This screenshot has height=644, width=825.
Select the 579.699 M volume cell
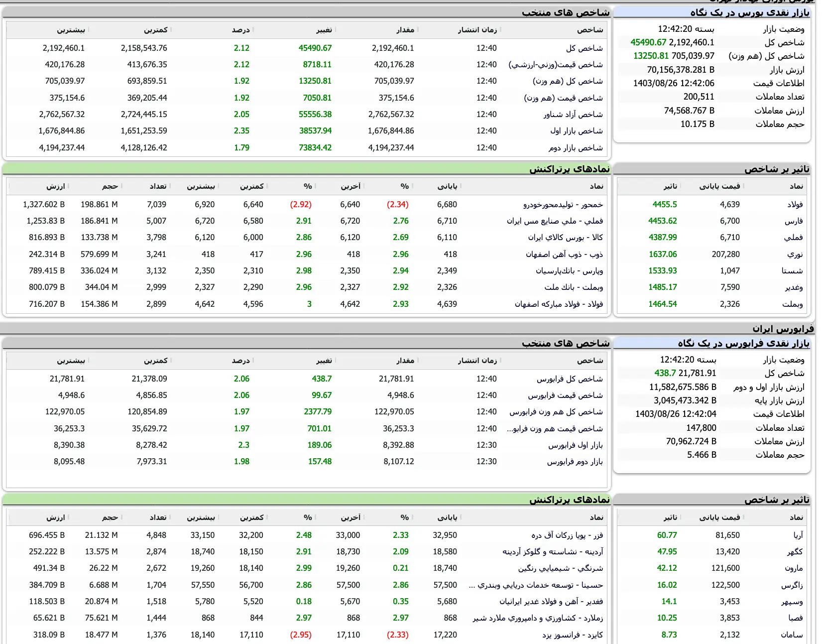point(99,255)
